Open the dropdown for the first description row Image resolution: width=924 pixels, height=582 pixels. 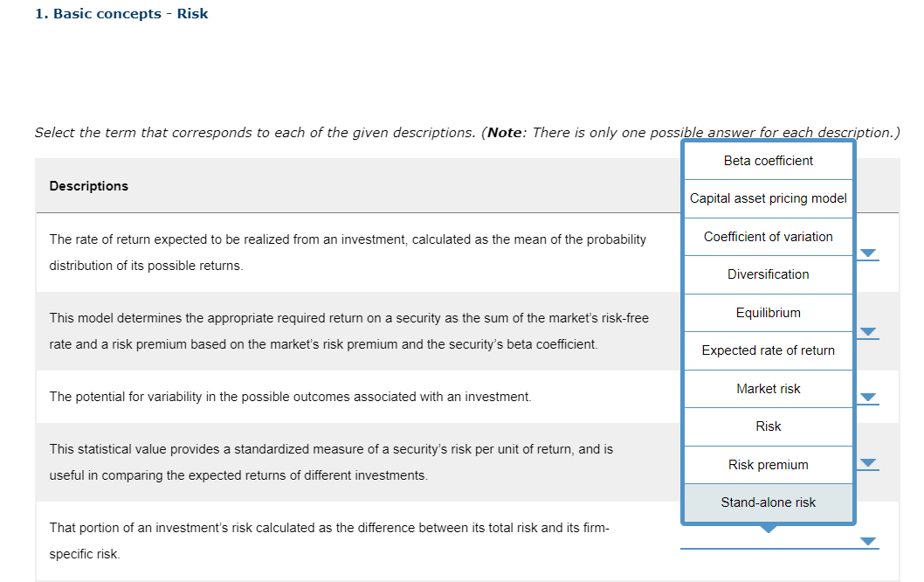coord(867,253)
